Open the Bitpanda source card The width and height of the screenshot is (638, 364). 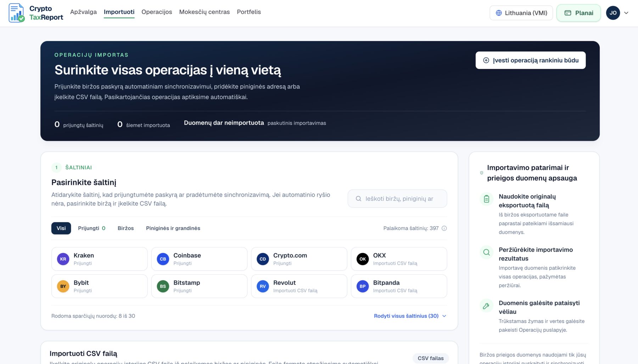(399, 286)
